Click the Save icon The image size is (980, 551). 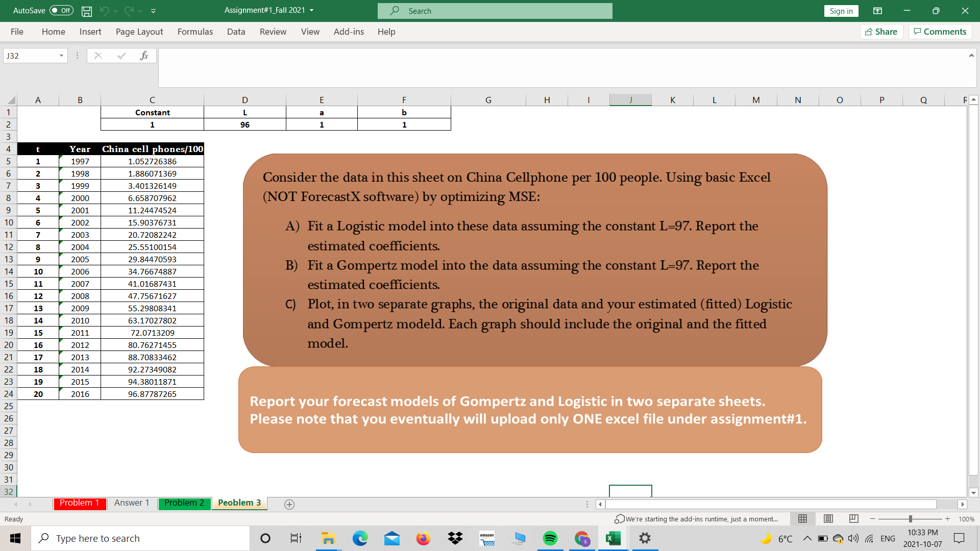[x=86, y=11]
